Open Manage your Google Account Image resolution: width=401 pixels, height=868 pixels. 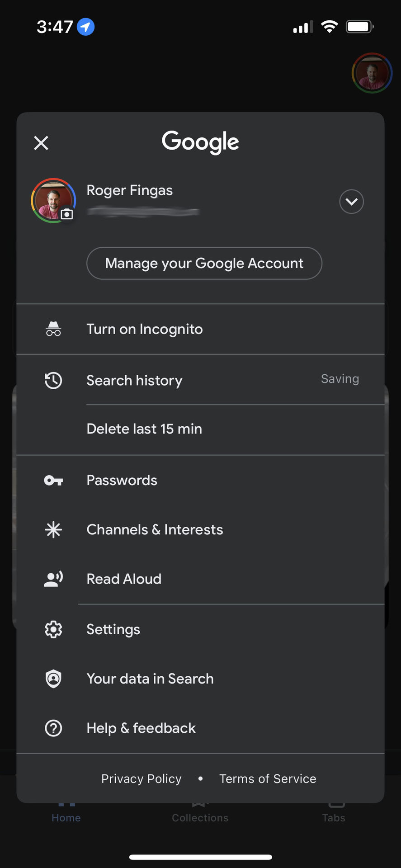[x=204, y=263]
